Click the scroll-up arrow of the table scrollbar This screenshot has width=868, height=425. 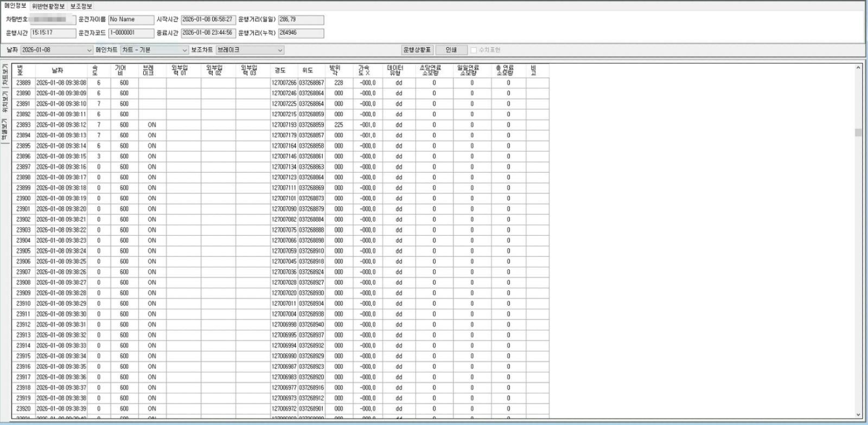(858, 68)
